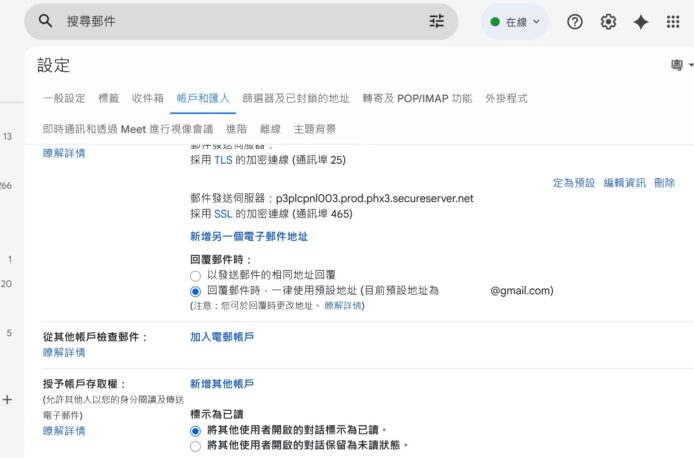Open search filter options icon

click(x=437, y=21)
